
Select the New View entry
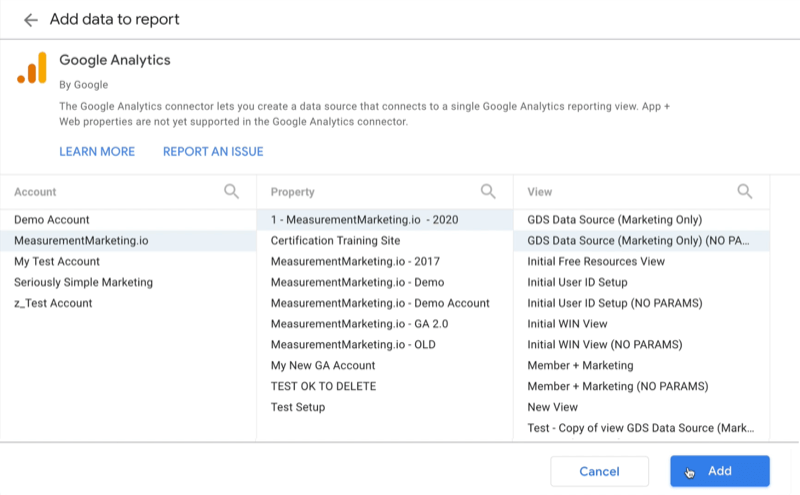click(641, 407)
